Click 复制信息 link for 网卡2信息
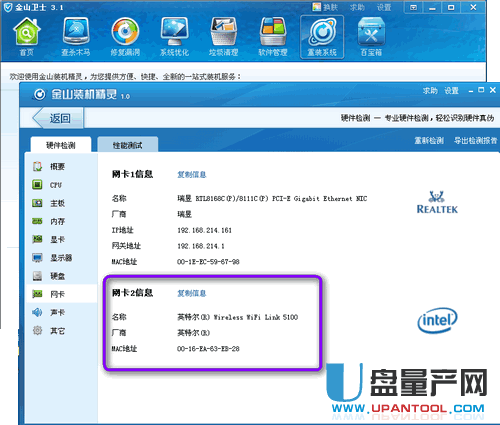500x425 pixels. coord(192,293)
